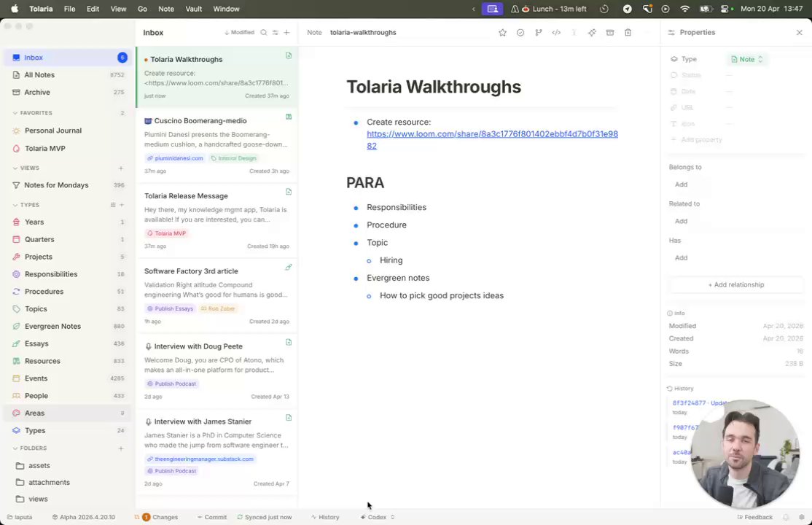812x525 pixels.
Task: Open Feedback in the status bar
Action: point(754,517)
